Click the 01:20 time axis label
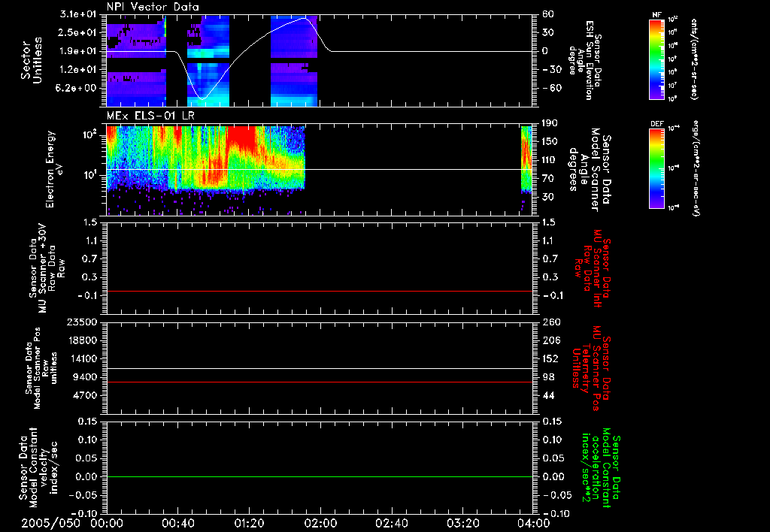The image size is (770, 532). [x=249, y=523]
